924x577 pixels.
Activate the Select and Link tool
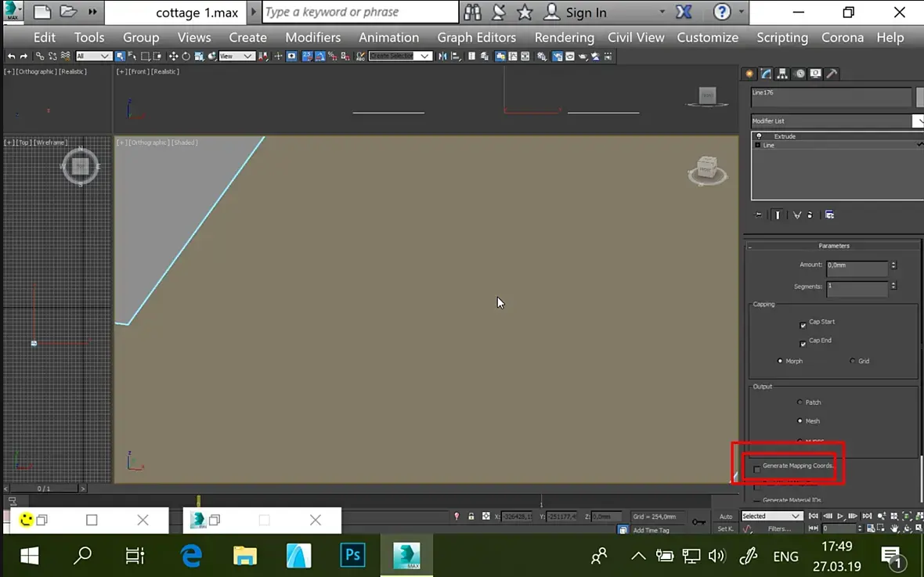pos(39,56)
